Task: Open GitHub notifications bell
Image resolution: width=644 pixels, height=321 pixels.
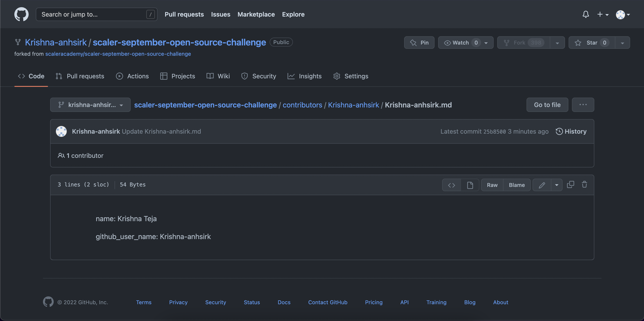Action: point(586,14)
